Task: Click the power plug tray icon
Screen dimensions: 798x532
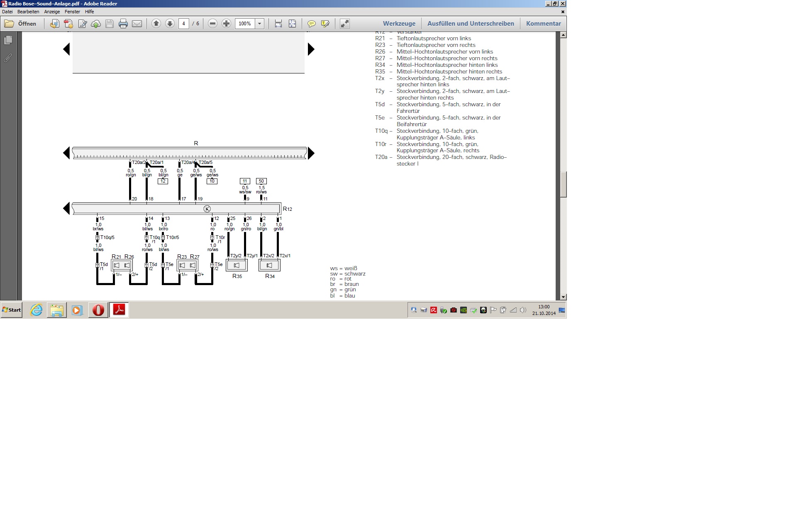Action: [503, 310]
